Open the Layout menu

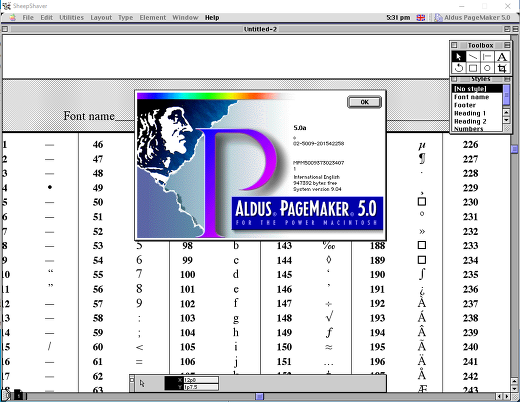(x=101, y=18)
